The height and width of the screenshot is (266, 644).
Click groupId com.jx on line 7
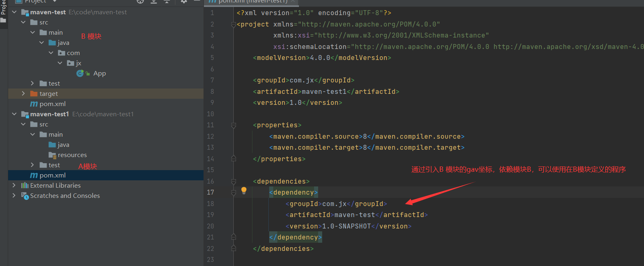coord(304,80)
